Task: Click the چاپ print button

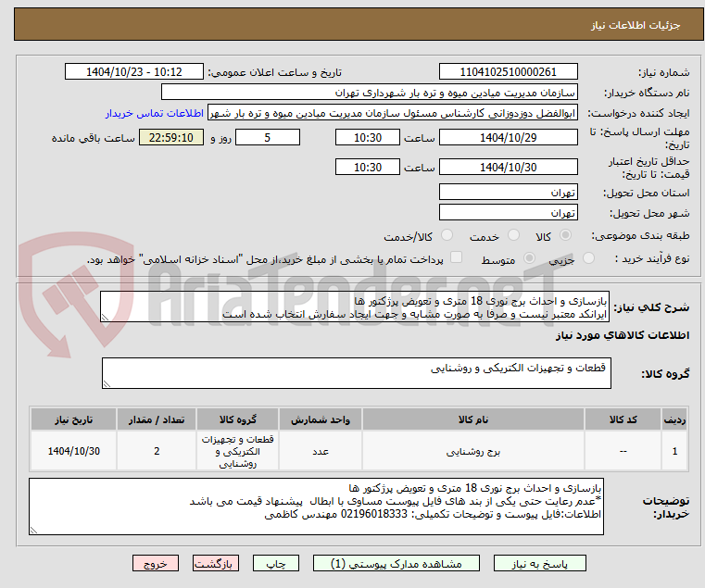Action: point(276,563)
